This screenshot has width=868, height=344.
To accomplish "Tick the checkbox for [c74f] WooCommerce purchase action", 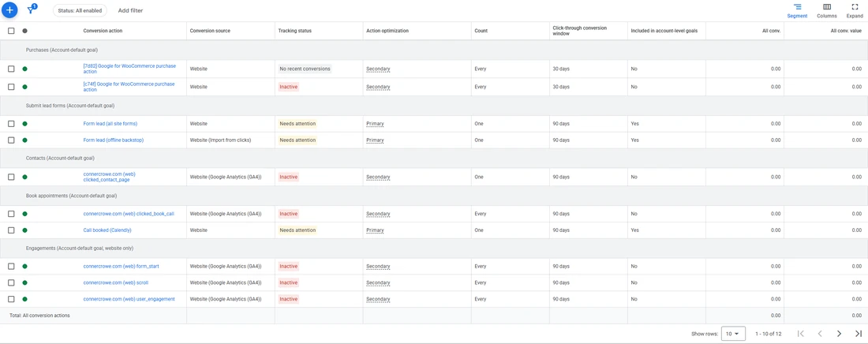I will point(11,87).
